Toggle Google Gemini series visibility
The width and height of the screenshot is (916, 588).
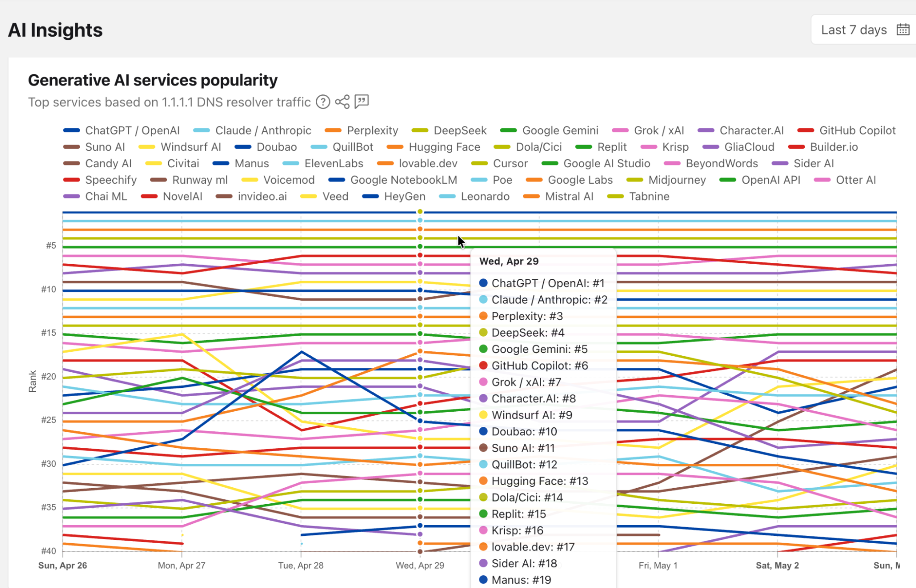[549, 131]
